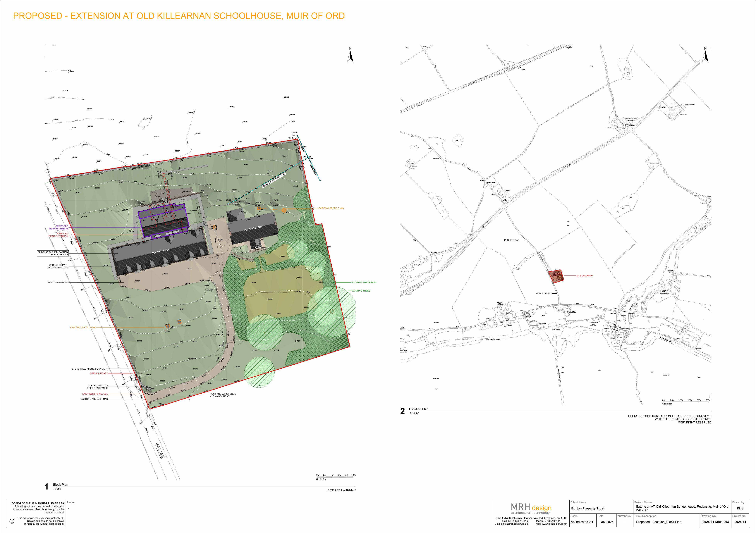Click the 'EXISTING ACCESS ROAD' annotation
Viewport: 756px width, 534px height.
point(94,399)
